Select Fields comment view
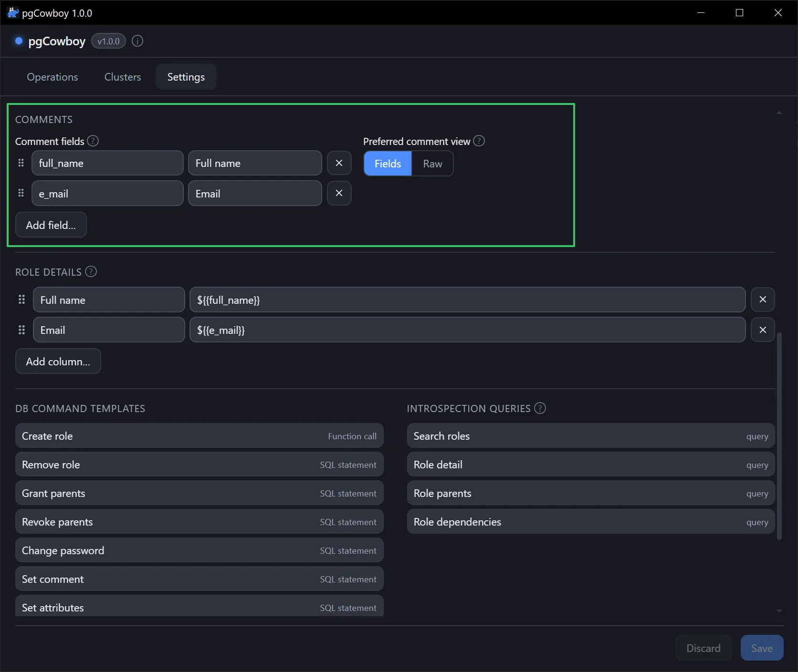798x672 pixels. pos(388,164)
